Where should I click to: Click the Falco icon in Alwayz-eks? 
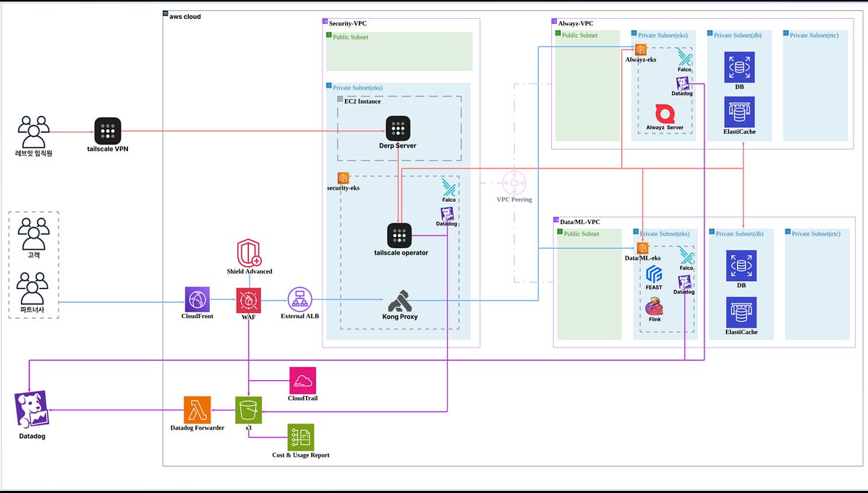[684, 56]
